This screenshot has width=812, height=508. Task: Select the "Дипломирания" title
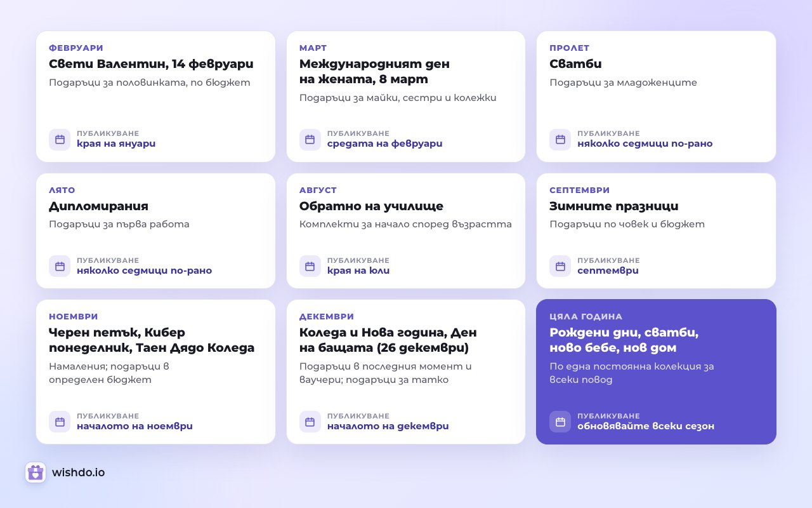(98, 206)
